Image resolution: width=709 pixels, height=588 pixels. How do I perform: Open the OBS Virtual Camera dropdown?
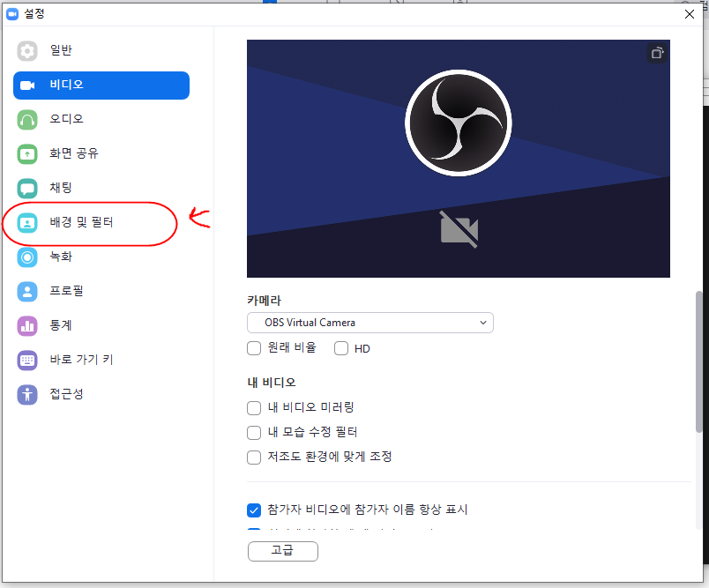click(369, 323)
